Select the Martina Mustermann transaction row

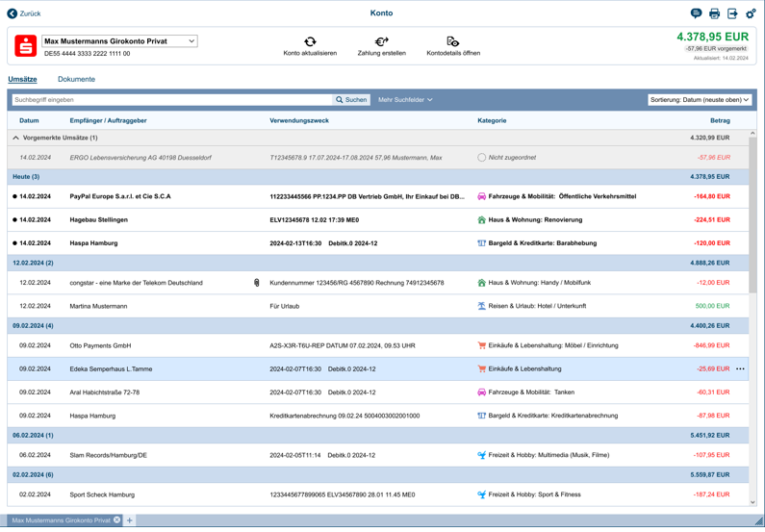point(378,306)
